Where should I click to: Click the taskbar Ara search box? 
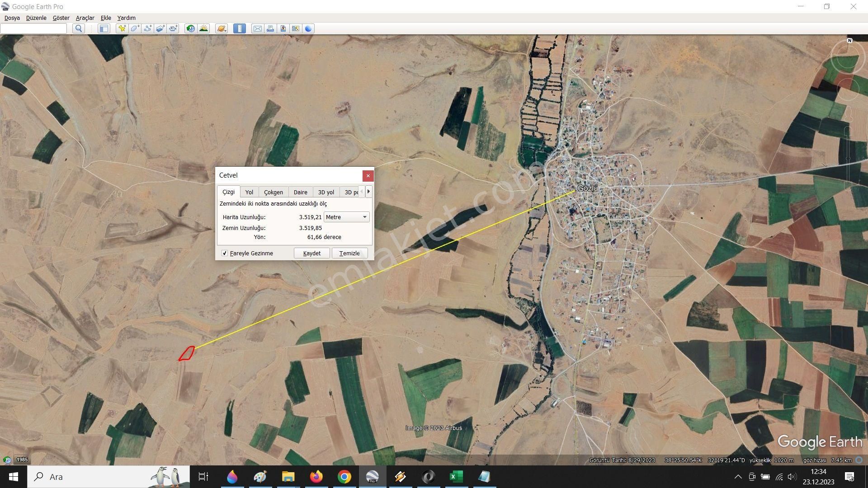coord(108,477)
